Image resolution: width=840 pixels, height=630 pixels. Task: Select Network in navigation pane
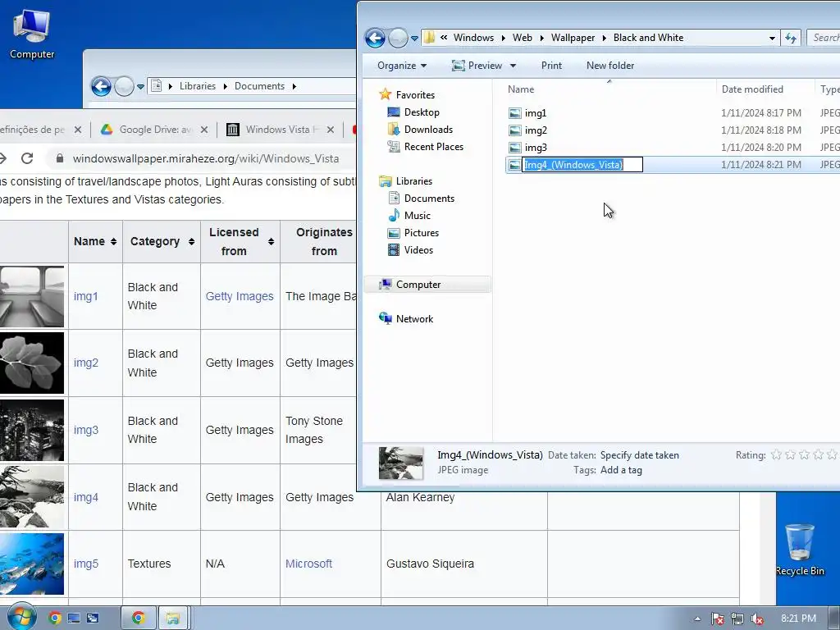(414, 319)
